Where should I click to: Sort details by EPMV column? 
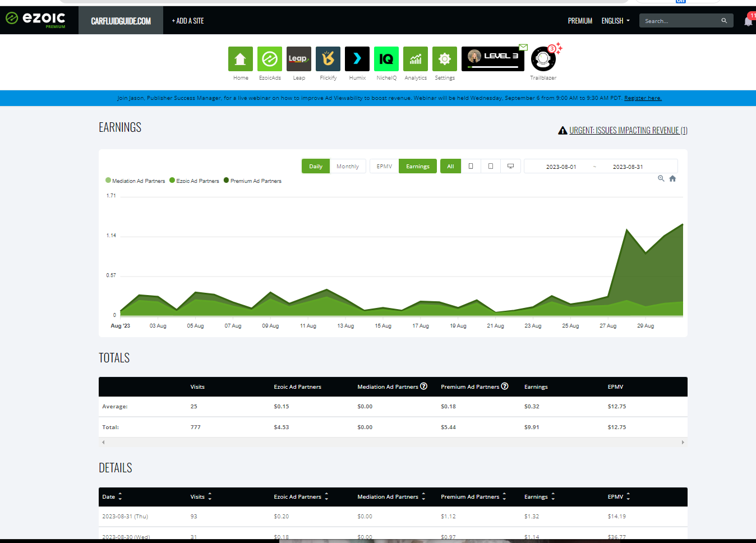point(619,496)
